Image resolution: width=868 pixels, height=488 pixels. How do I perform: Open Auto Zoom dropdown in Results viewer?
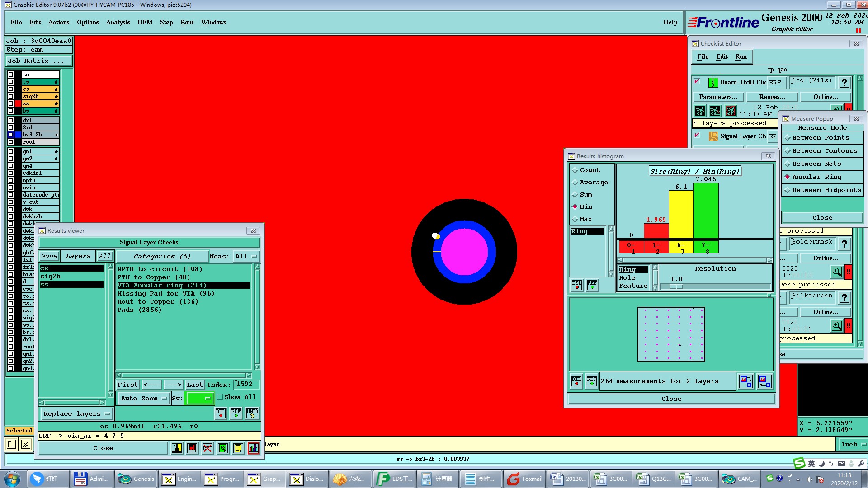143,399
